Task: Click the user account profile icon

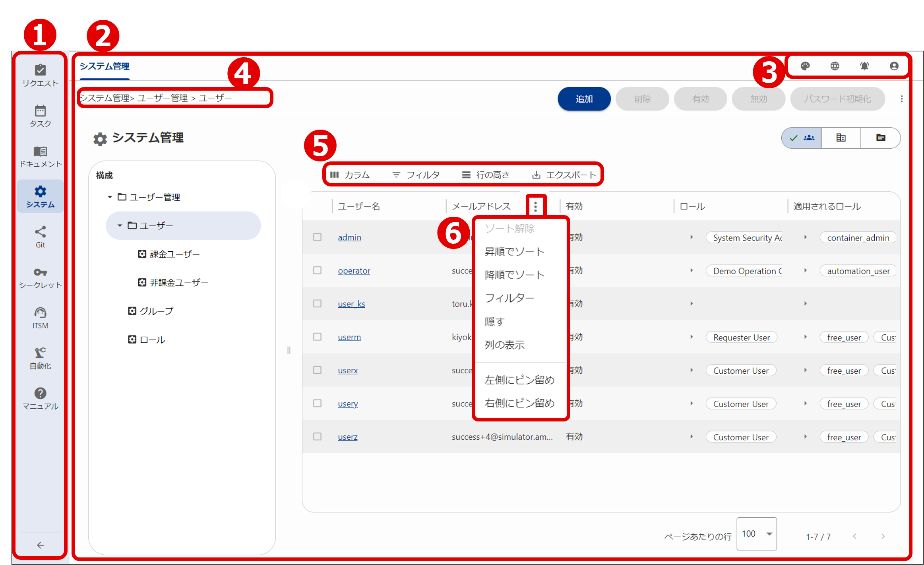Action: click(x=894, y=66)
